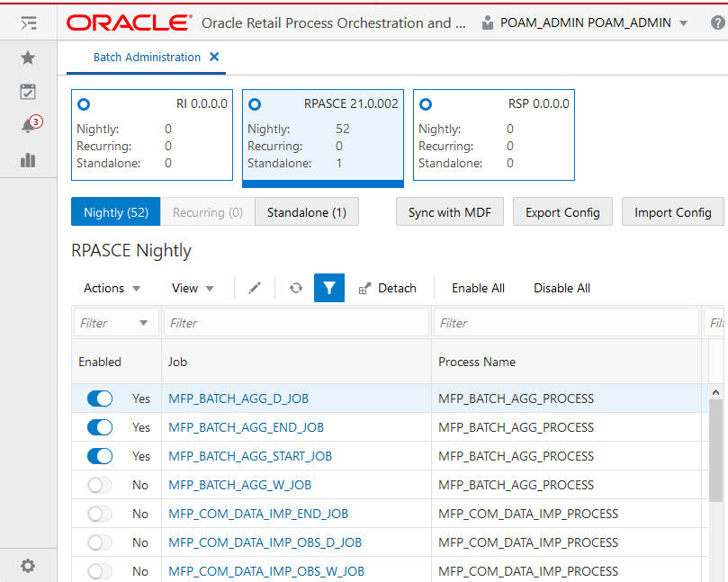This screenshot has width=728, height=582.
Task: Open the MFP_BATCH_AGG_D_JOB link
Action: tap(238, 398)
